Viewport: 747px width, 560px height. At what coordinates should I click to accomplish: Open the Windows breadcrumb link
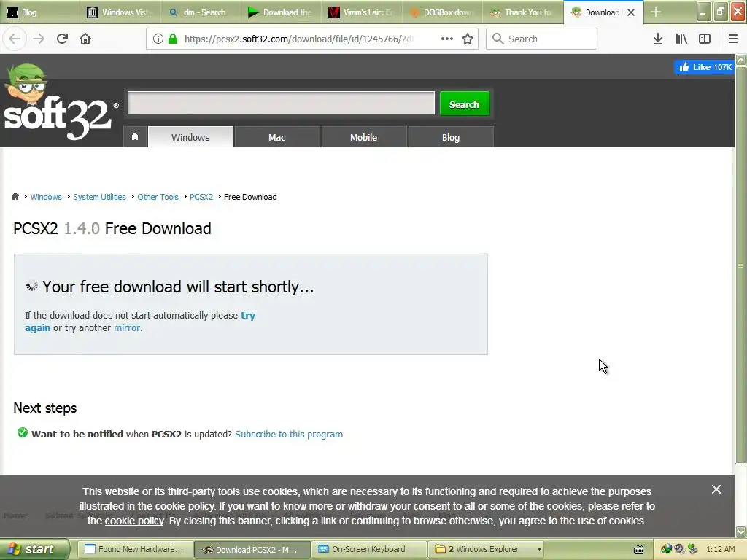tap(46, 197)
